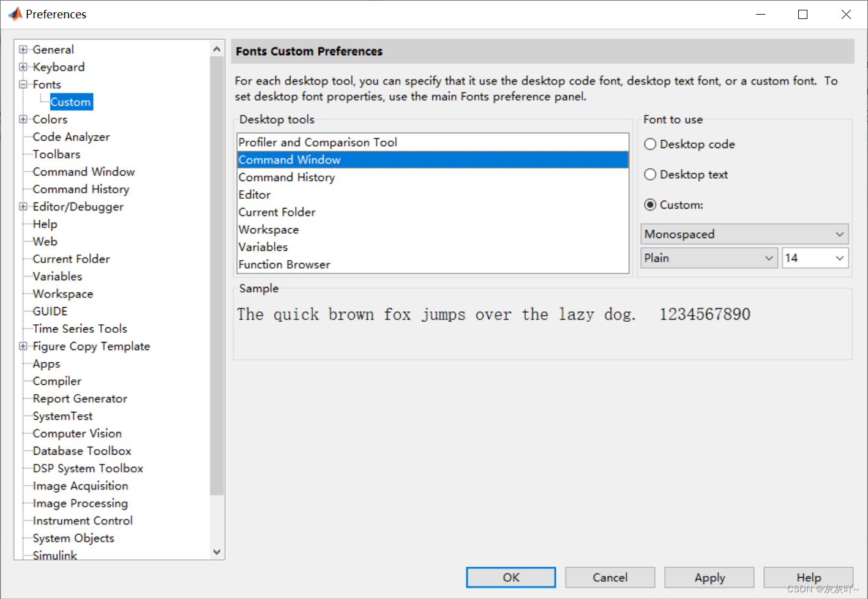The image size is (868, 599).
Task: Expand the Colors tree node
Action: pyautogui.click(x=23, y=119)
